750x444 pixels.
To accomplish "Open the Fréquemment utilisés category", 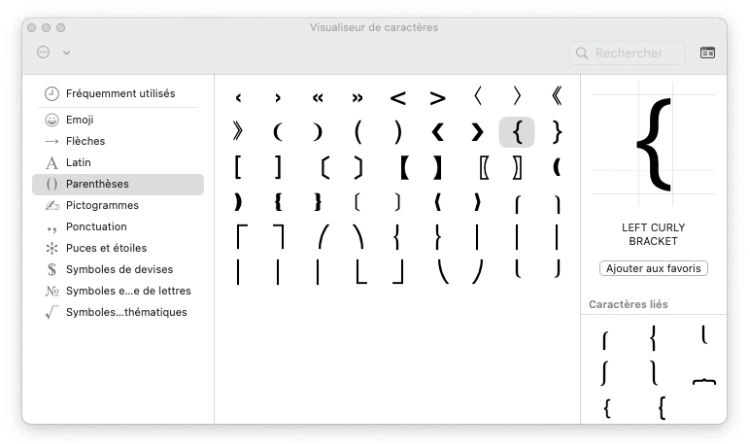I will coord(118,93).
